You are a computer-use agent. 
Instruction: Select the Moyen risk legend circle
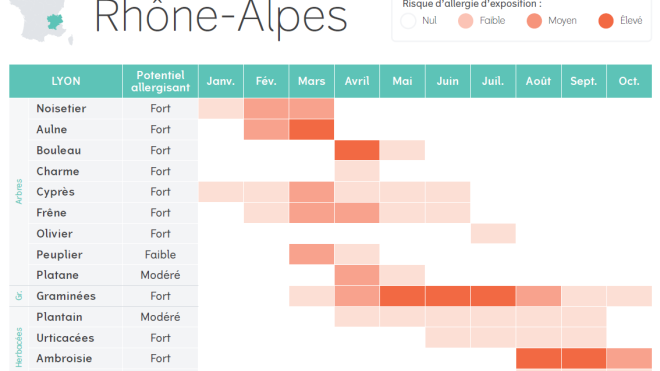(534, 21)
